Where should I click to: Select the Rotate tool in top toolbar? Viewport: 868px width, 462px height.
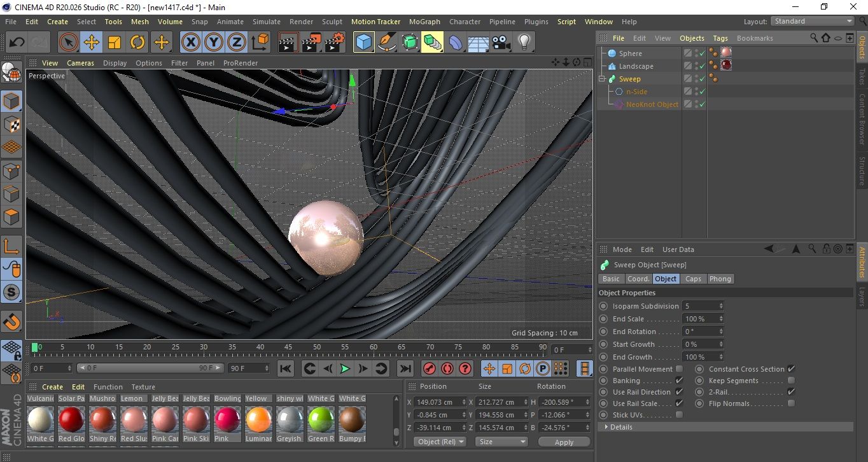(137, 43)
